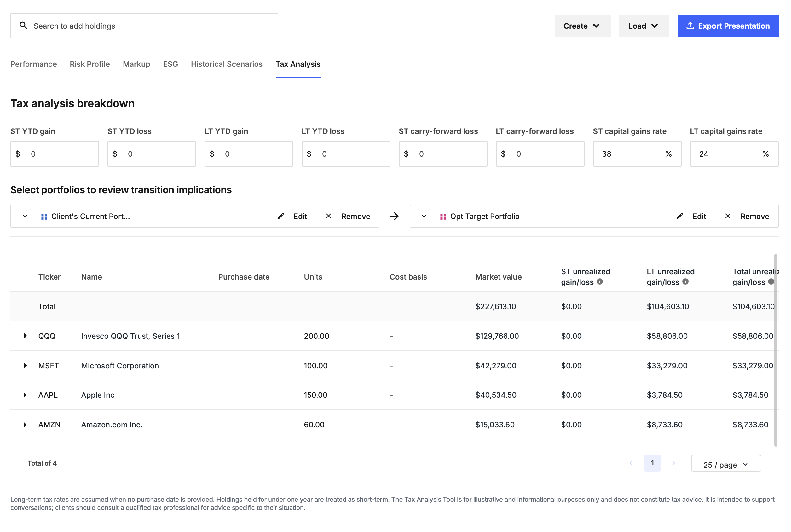Click the Export Presentation button

pyautogui.click(x=728, y=26)
